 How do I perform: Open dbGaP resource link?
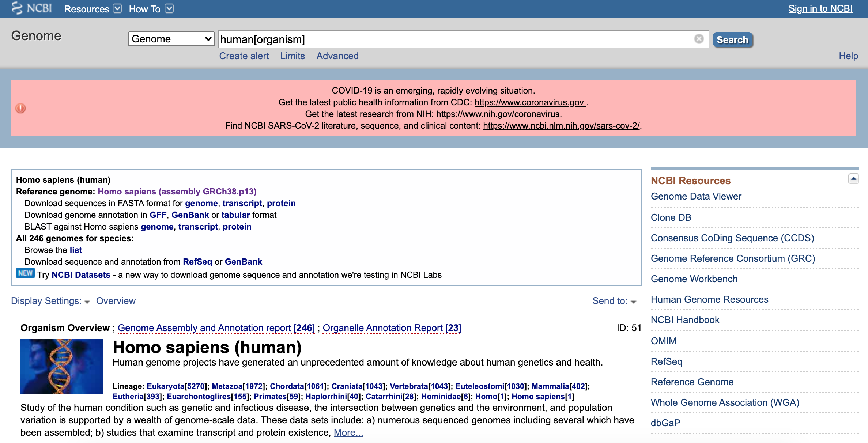pos(665,423)
